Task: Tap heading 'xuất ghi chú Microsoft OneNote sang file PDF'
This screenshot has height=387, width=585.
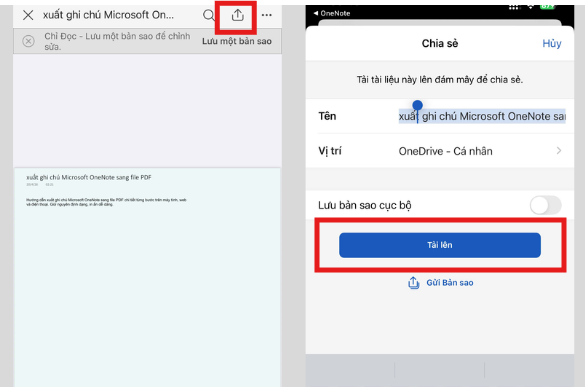Action: pos(89,177)
